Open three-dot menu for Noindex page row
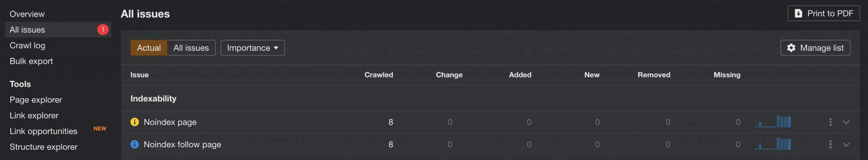 [830, 122]
